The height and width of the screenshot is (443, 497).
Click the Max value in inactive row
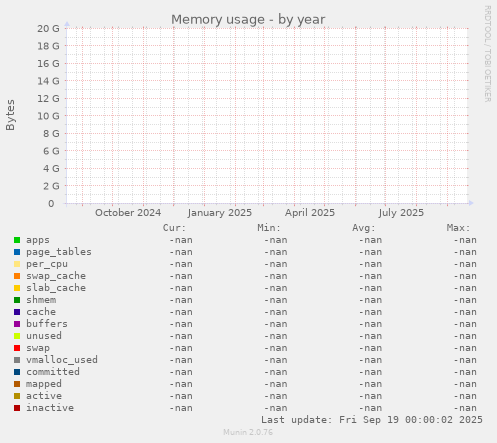click(x=465, y=408)
